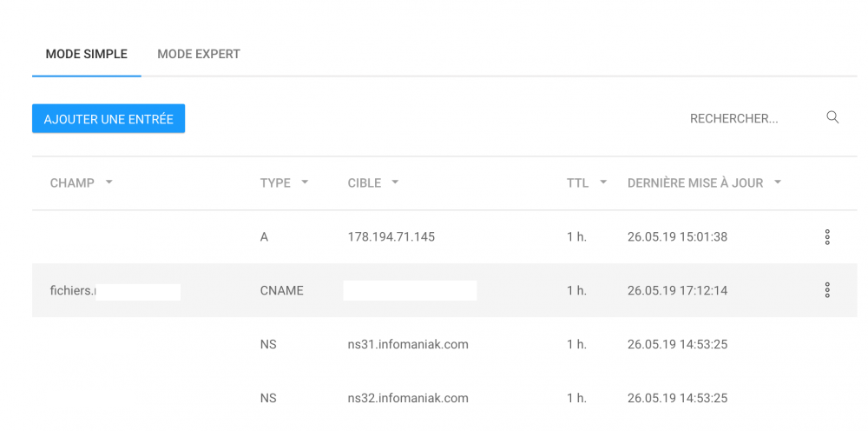
Task: Sort by CHAMP column arrow
Action: [109, 182]
